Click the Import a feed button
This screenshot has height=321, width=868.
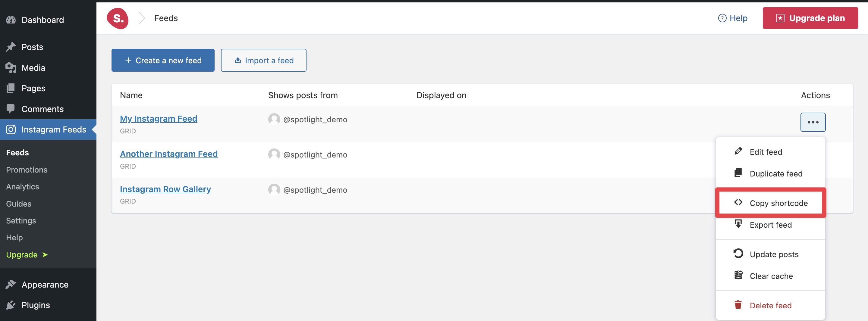click(263, 60)
